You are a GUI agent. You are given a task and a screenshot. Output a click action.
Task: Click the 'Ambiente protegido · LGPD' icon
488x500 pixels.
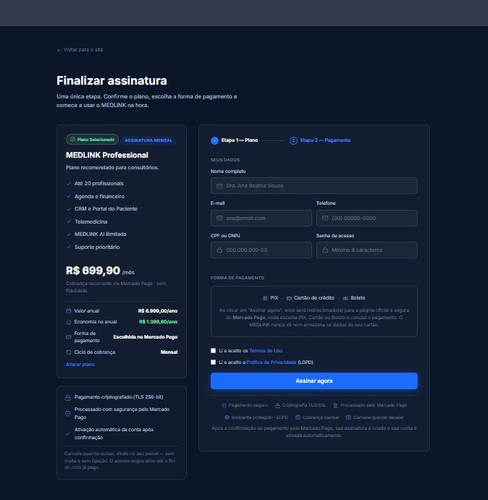227,417
